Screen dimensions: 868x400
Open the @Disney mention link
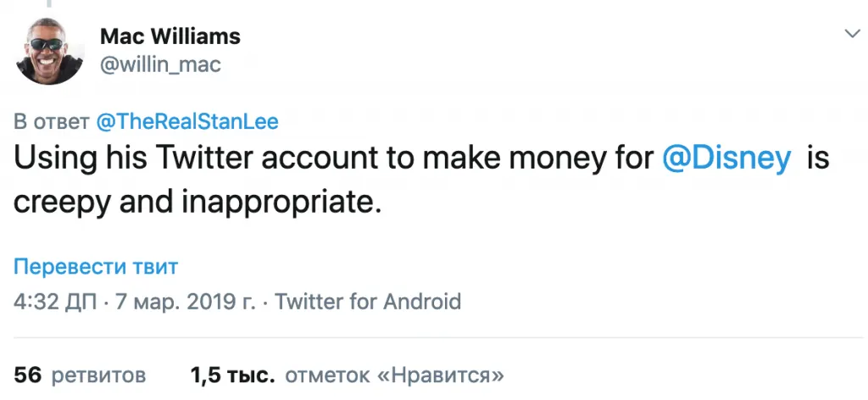click(x=726, y=159)
